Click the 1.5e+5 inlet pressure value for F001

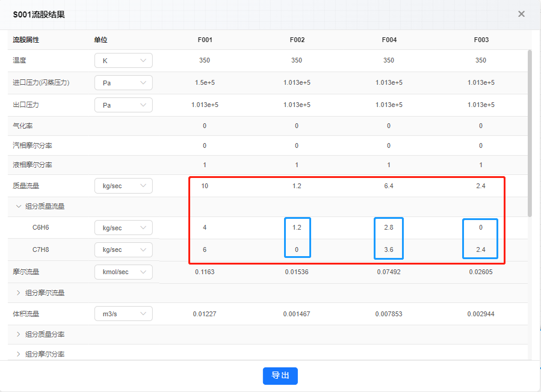click(x=205, y=82)
